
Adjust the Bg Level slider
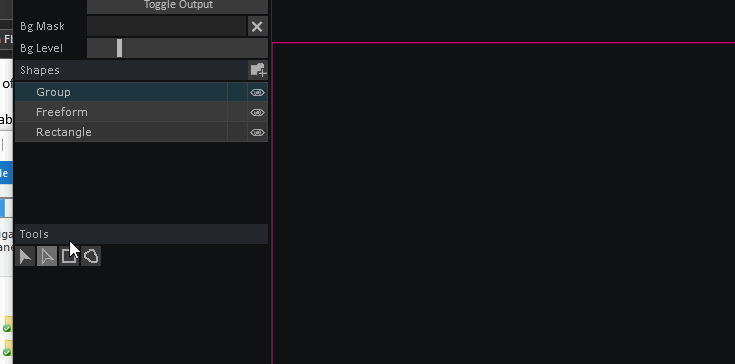click(178, 48)
